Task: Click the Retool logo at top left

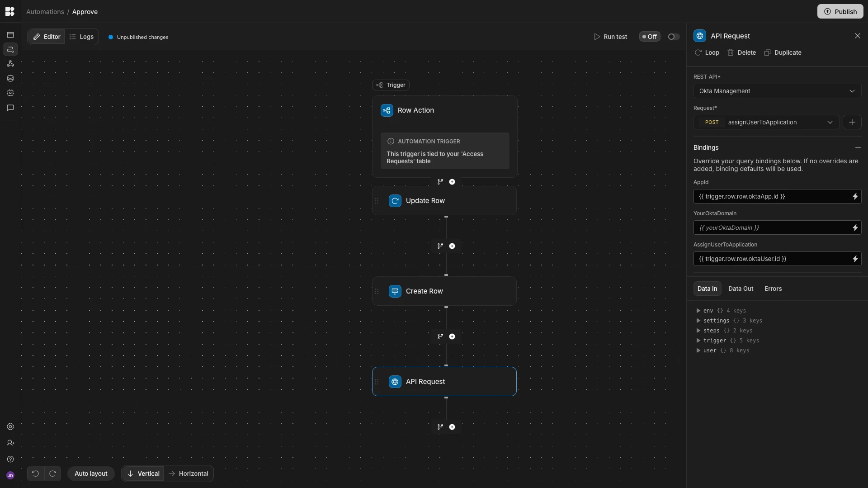Action: coord(9,11)
